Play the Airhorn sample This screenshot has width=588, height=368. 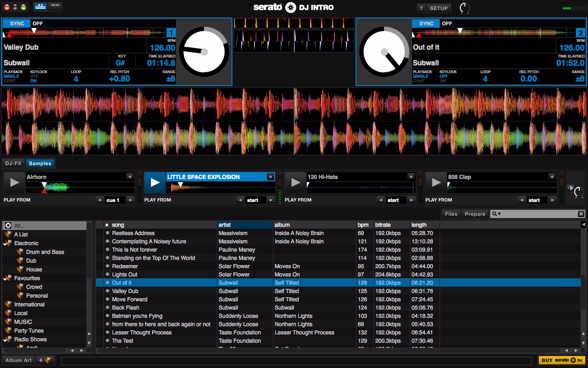[14, 182]
